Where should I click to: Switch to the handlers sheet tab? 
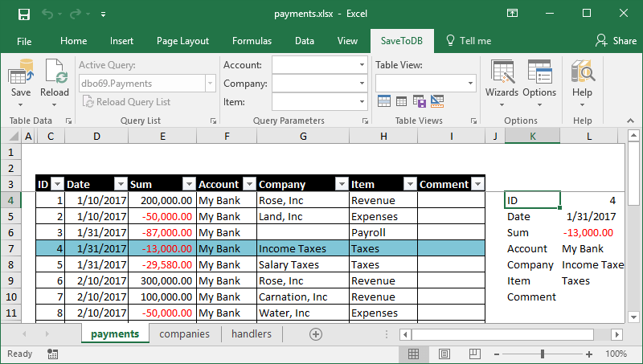(252, 334)
